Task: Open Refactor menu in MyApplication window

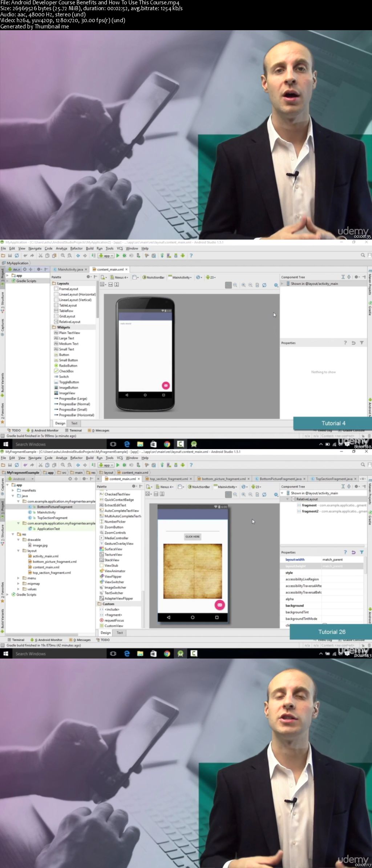Action: tap(76, 248)
